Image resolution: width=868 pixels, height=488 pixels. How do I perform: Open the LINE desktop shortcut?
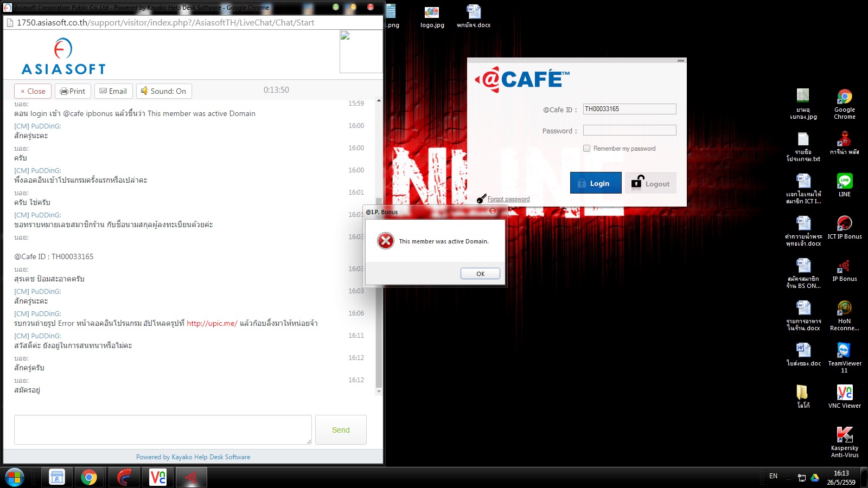click(845, 185)
